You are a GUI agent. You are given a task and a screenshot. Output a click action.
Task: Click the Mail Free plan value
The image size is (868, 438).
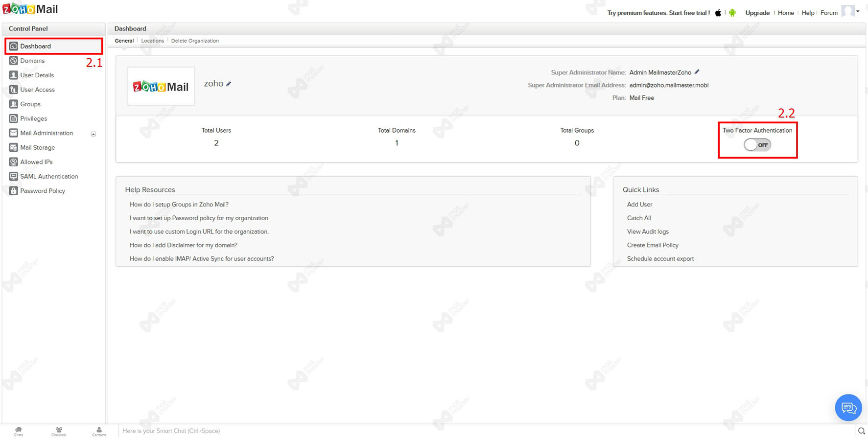[642, 98]
